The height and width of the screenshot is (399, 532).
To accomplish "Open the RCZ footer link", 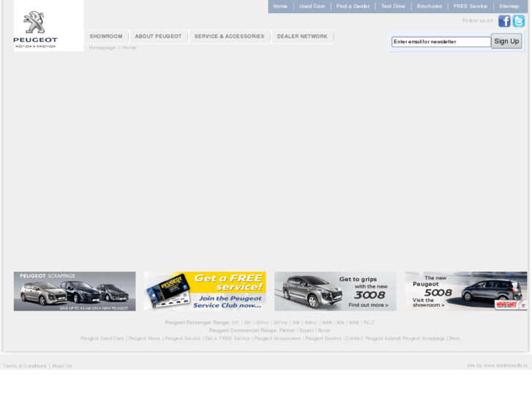I will (369, 323).
